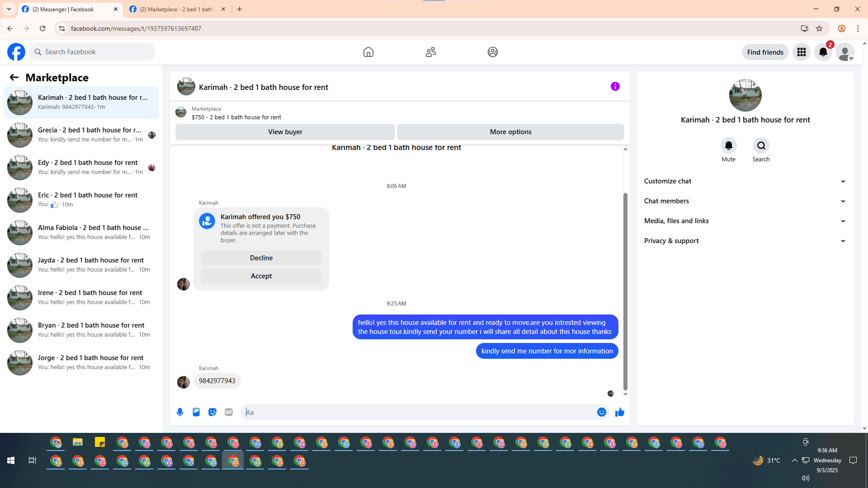Send a thumbs-up like
The image size is (868, 488).
coord(620,412)
